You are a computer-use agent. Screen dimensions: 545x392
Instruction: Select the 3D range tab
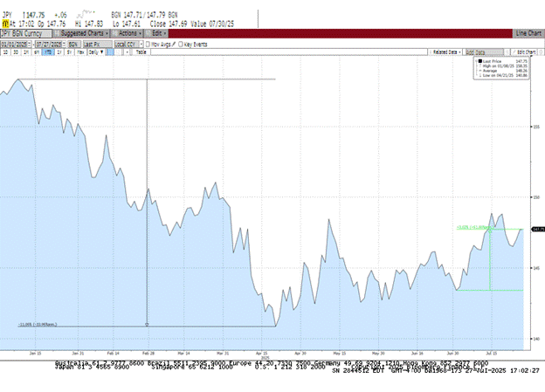coord(16,52)
